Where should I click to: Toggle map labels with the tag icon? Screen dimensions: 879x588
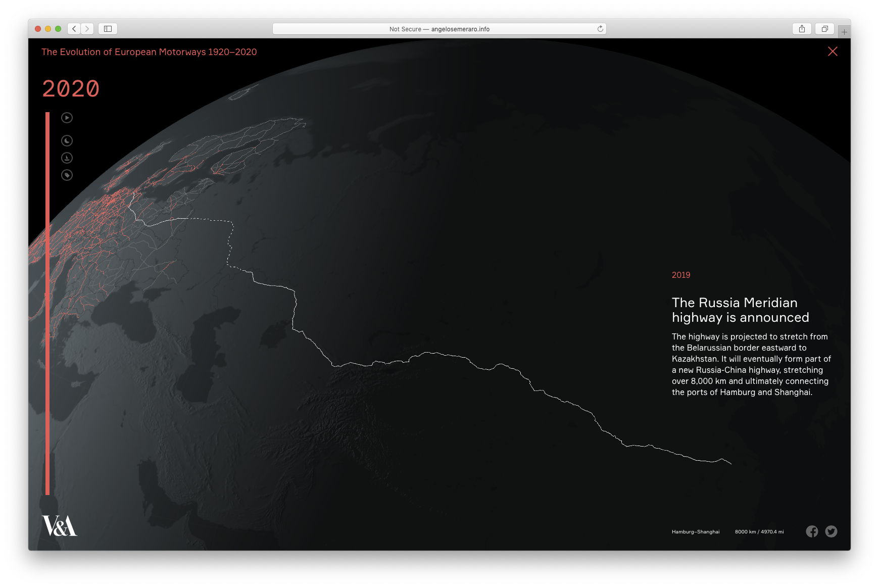[67, 175]
